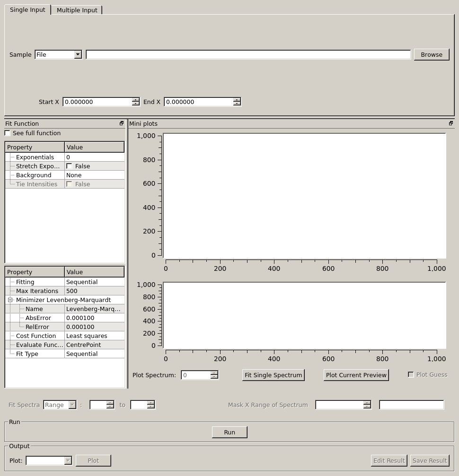Enable the See full function checkbox

(x=8, y=133)
